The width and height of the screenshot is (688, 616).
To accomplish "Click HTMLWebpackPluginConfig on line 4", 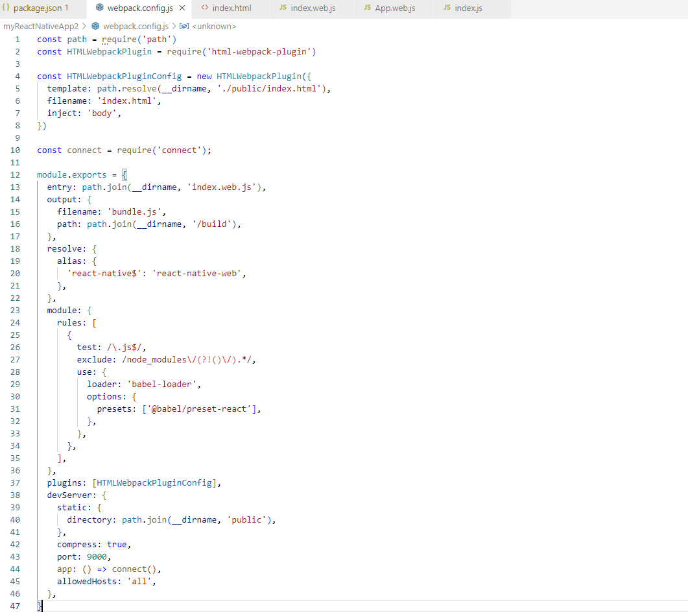I will (x=124, y=77).
